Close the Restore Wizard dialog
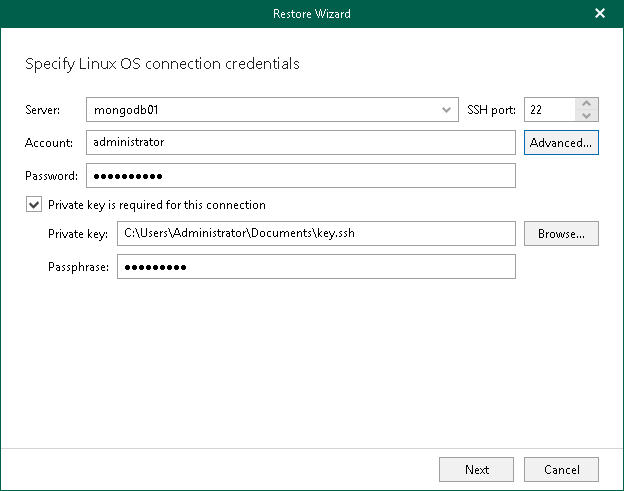The image size is (624, 491). click(x=600, y=14)
